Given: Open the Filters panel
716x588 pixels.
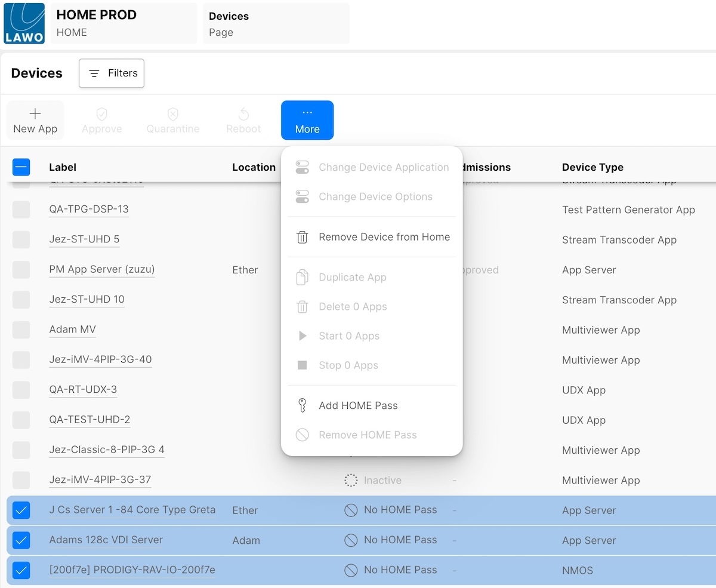Looking at the screenshot, I should pos(112,73).
